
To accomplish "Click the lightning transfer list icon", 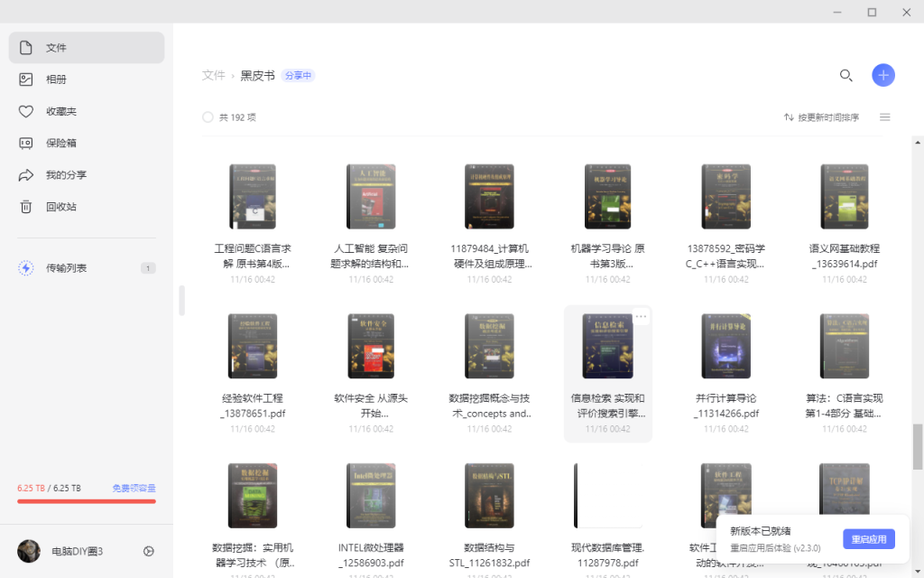I will pyautogui.click(x=25, y=267).
